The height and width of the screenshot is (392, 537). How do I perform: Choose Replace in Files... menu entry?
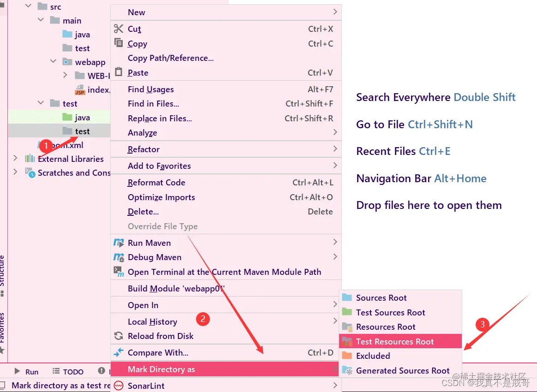[226, 119]
